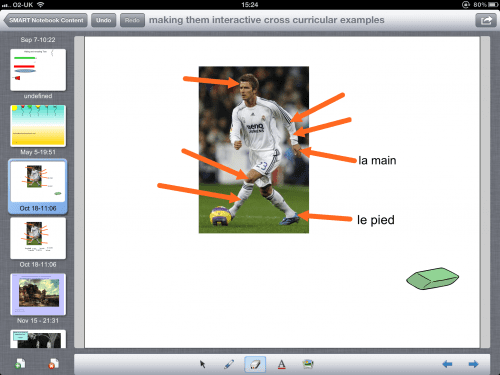This screenshot has width=500, height=375.
Task: Select the 'la main' text label
Action: tap(377, 160)
